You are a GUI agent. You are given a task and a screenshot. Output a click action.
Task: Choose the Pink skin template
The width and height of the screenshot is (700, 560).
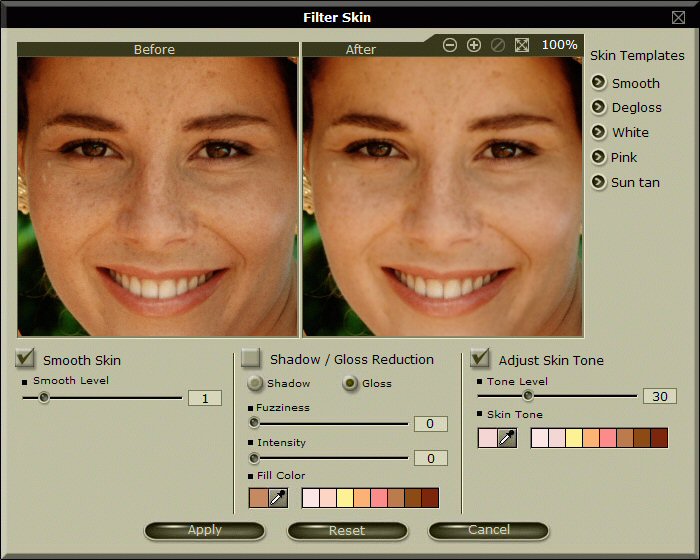click(599, 157)
